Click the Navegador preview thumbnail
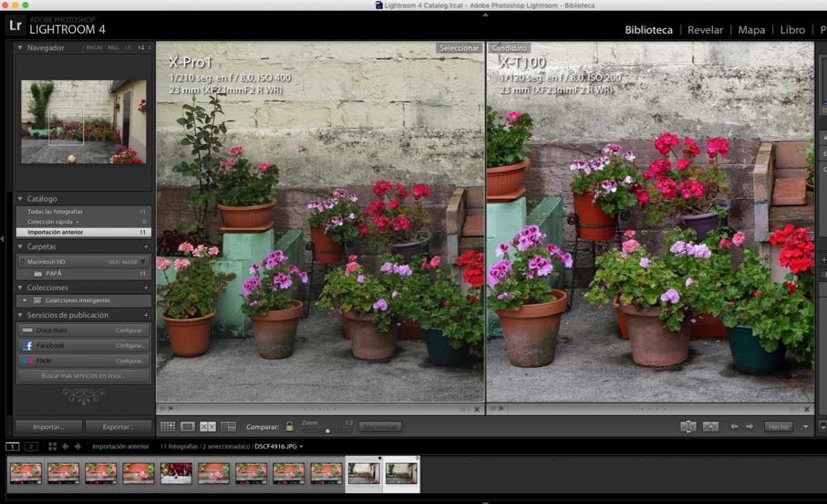The image size is (827, 504). coord(83,122)
